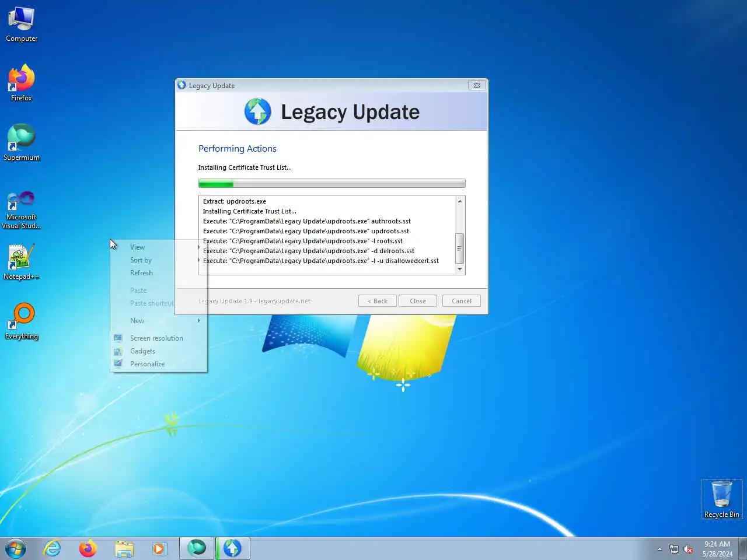Expand the Sort by submenu
Image resolution: width=747 pixels, height=560 pixels.
[159, 260]
